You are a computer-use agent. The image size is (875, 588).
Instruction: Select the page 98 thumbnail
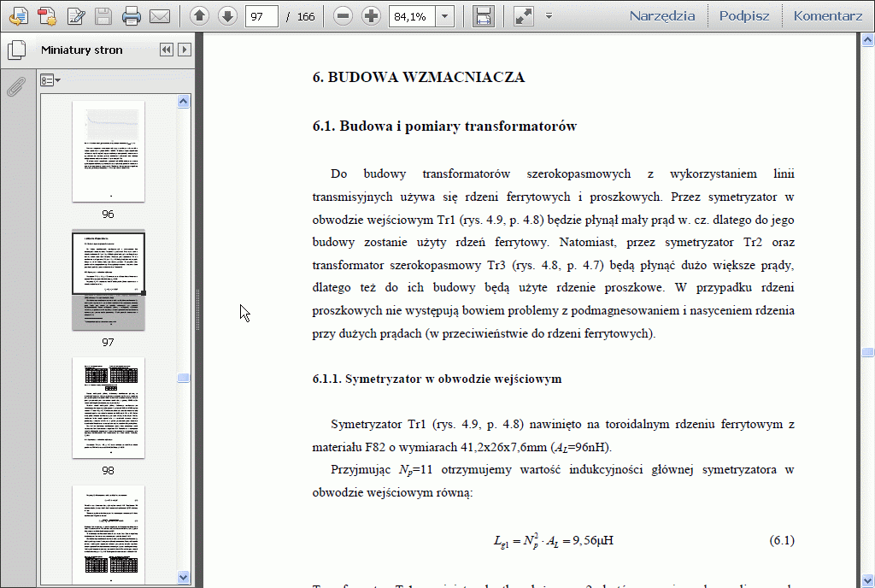[109, 409]
